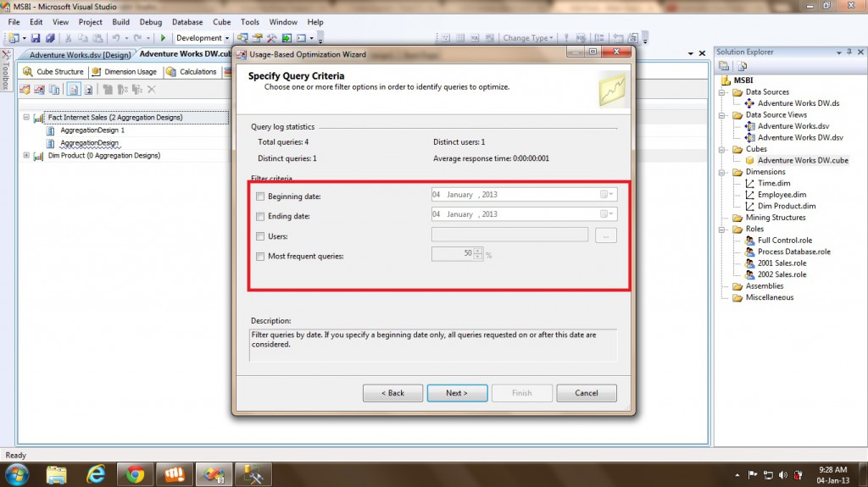Enable the Beginning date checkbox

coord(260,196)
